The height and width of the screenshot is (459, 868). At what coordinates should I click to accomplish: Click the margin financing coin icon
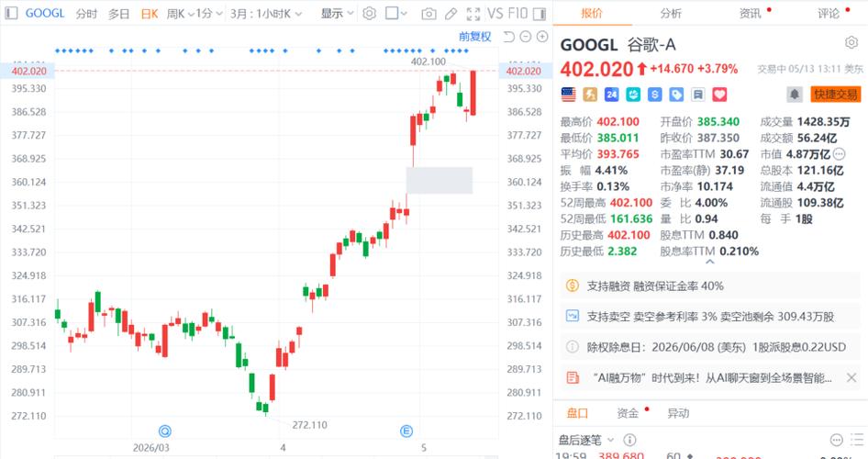pyautogui.click(x=573, y=285)
